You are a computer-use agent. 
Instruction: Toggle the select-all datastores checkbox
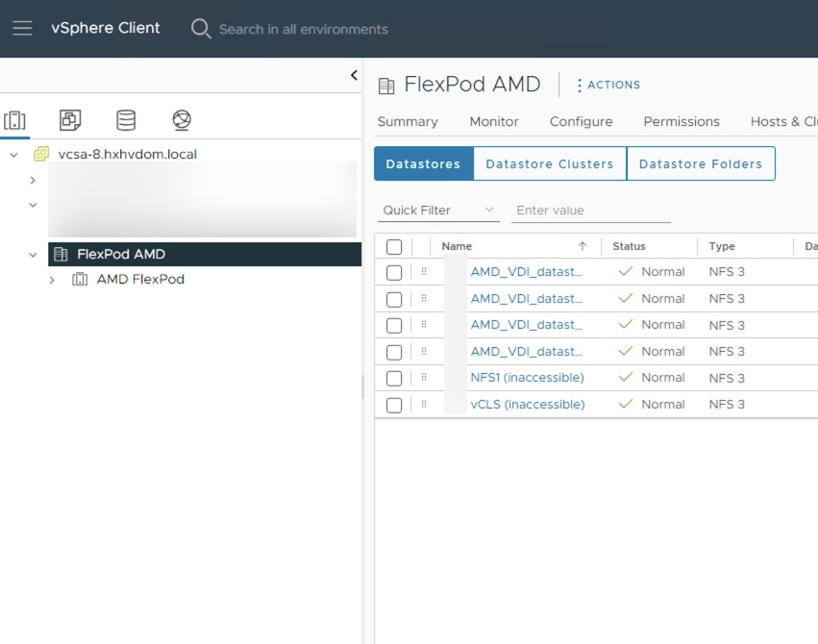(394, 247)
